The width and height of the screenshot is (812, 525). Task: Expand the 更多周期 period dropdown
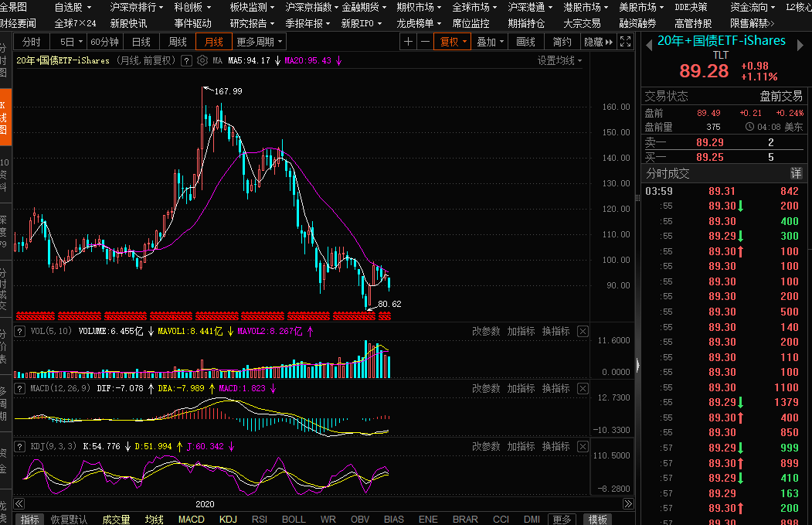[x=260, y=42]
